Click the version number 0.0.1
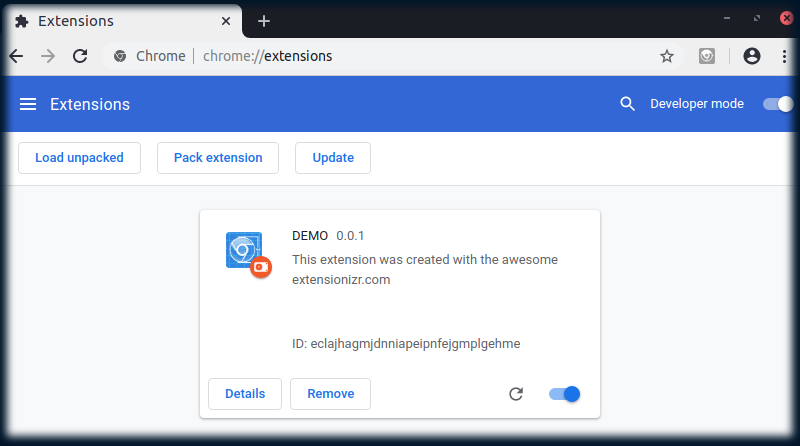This screenshot has width=800, height=446. (350, 236)
